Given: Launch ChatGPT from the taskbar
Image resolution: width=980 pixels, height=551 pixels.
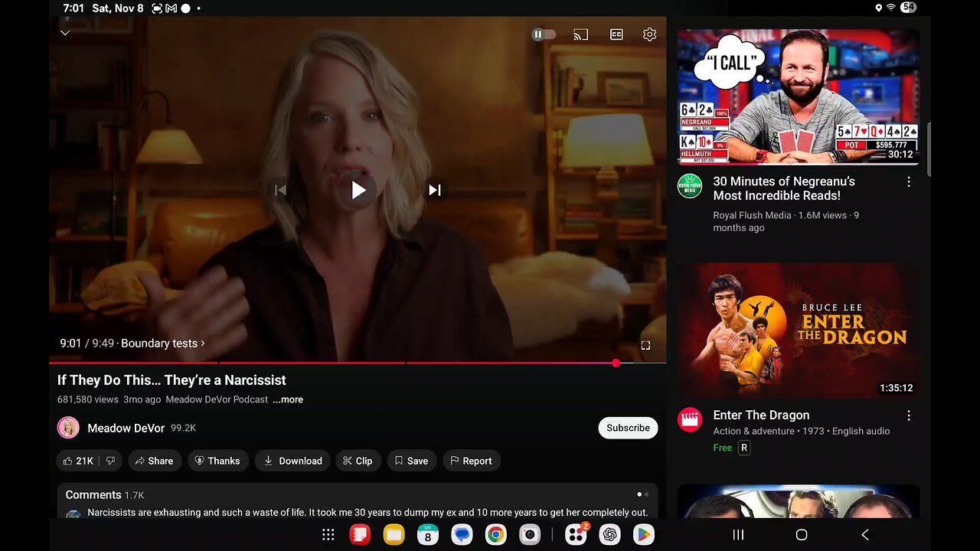Looking at the screenshot, I should click(610, 535).
